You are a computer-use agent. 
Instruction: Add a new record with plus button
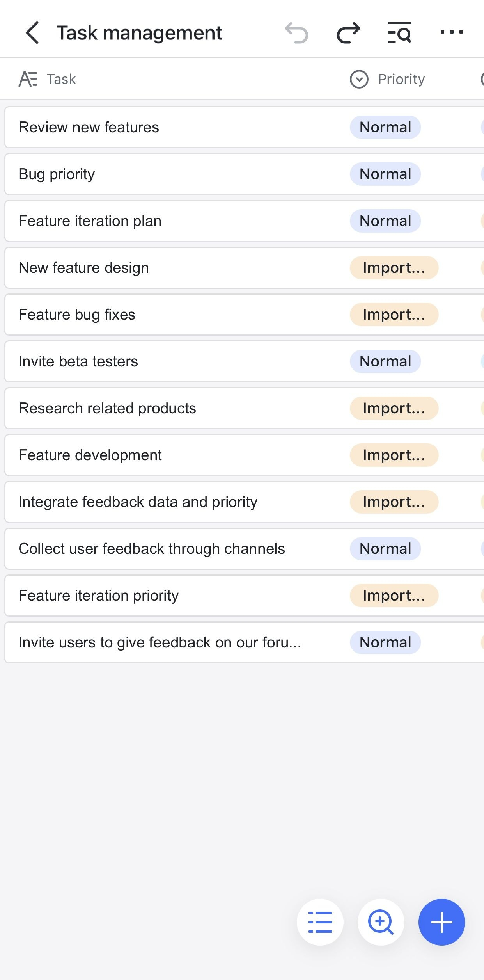(441, 922)
